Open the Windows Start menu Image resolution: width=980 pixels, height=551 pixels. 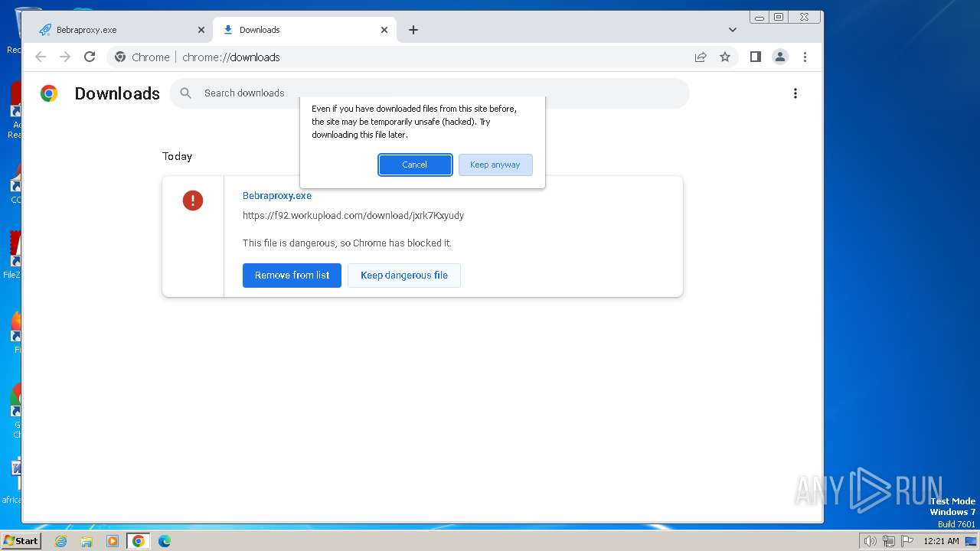point(21,541)
